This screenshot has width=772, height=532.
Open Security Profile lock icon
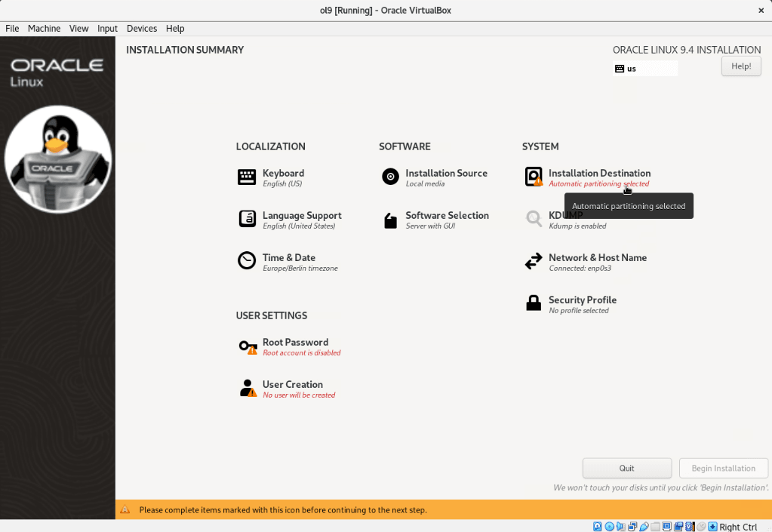(534, 303)
